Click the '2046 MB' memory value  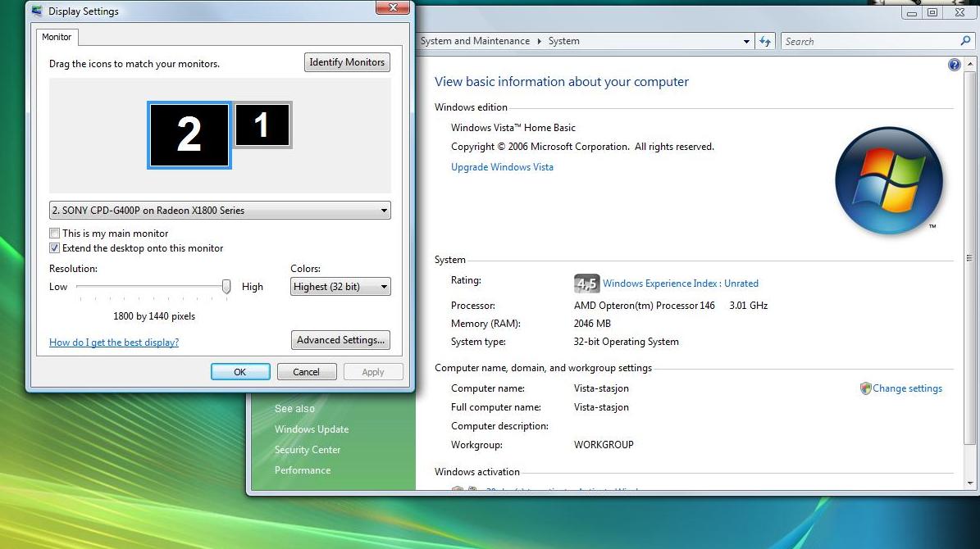coord(592,324)
